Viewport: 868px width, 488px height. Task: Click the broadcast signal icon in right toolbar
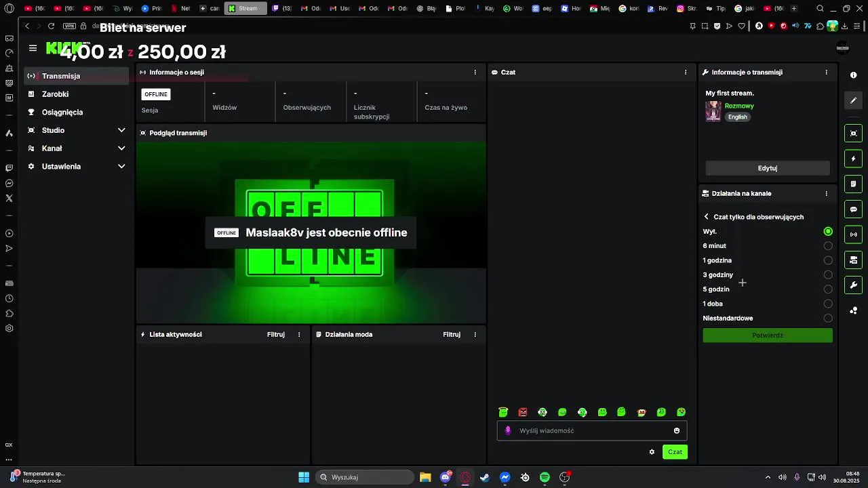[853, 235]
